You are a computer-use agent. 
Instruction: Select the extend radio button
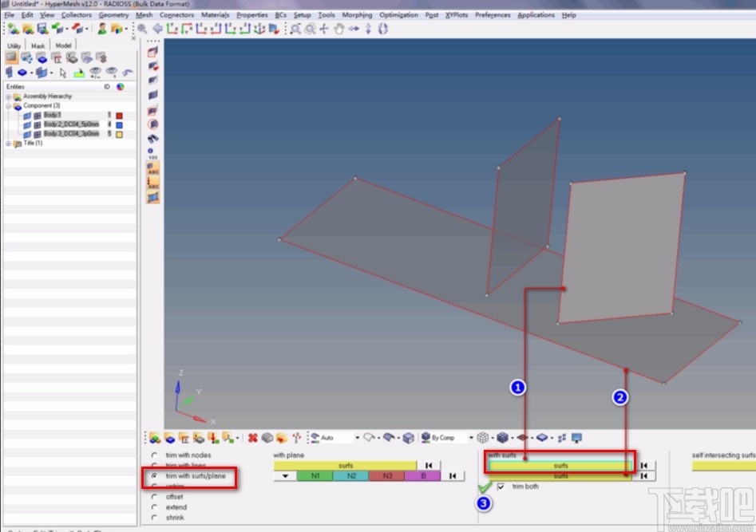click(x=154, y=507)
